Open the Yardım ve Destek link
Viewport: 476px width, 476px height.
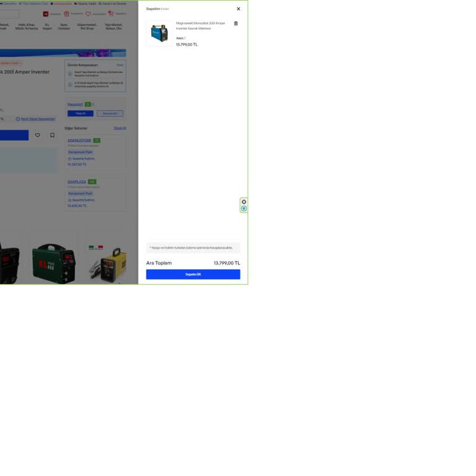tap(112, 4)
